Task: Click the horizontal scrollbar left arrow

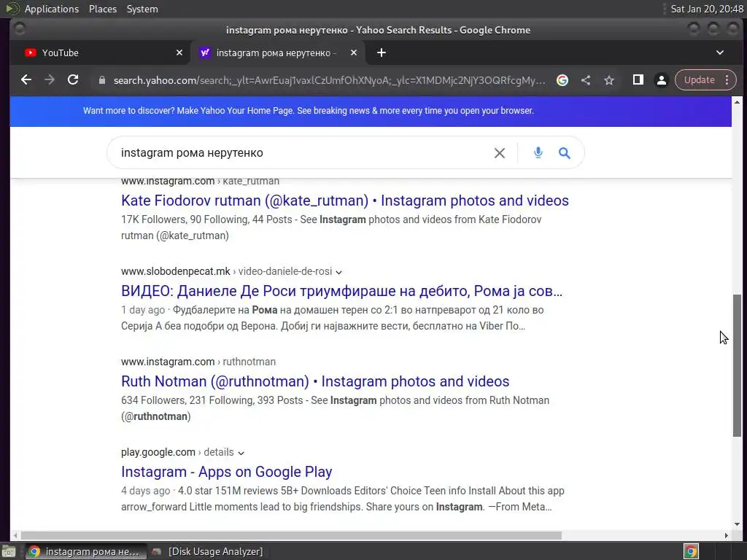Action: pyautogui.click(x=15, y=535)
